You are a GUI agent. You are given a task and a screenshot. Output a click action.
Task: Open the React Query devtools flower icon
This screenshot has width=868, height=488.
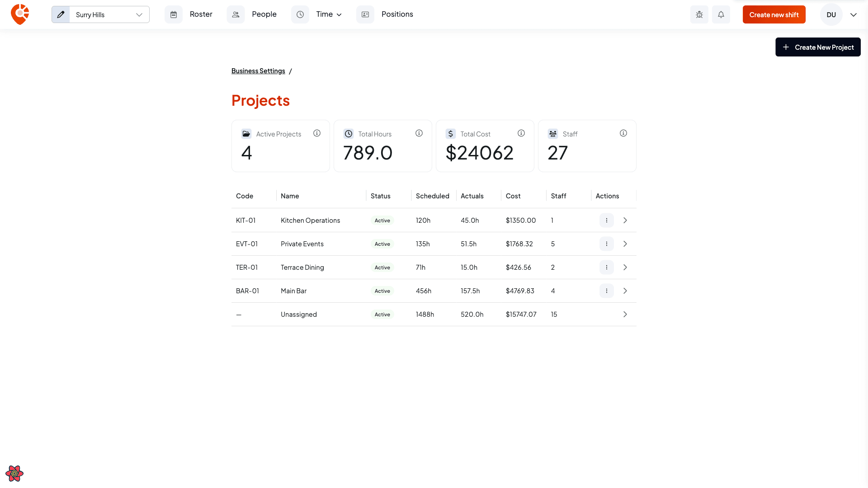tap(14, 474)
